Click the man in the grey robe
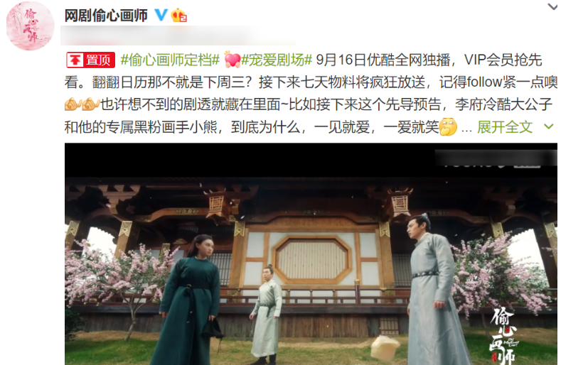 pyautogui.click(x=437, y=290)
